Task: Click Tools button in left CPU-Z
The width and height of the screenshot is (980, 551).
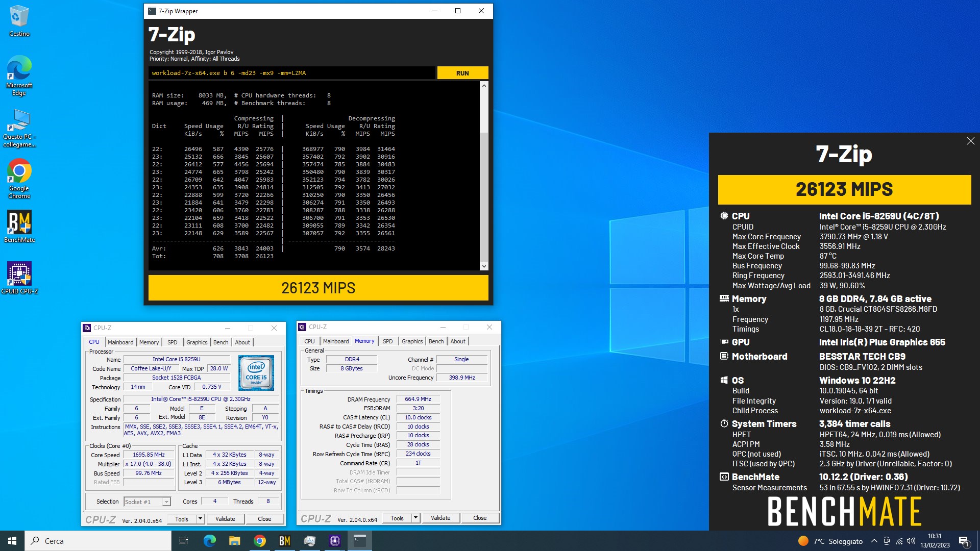Action: pos(182,519)
